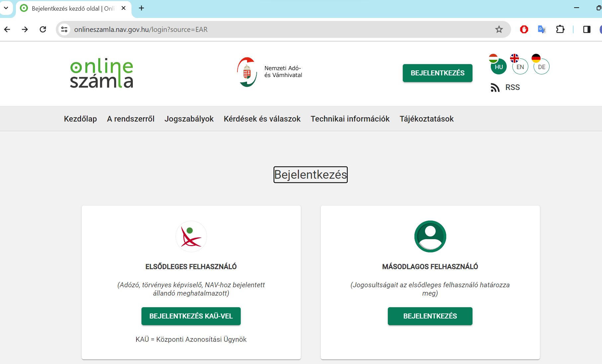
Task: Go to the Jogszabályok menu item
Action: (x=189, y=119)
